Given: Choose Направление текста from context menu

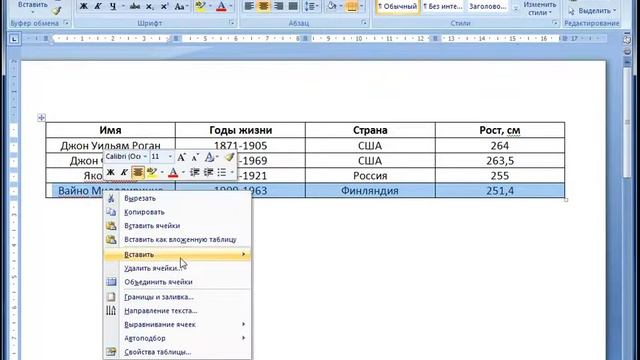Looking at the screenshot, I should click(178, 311).
